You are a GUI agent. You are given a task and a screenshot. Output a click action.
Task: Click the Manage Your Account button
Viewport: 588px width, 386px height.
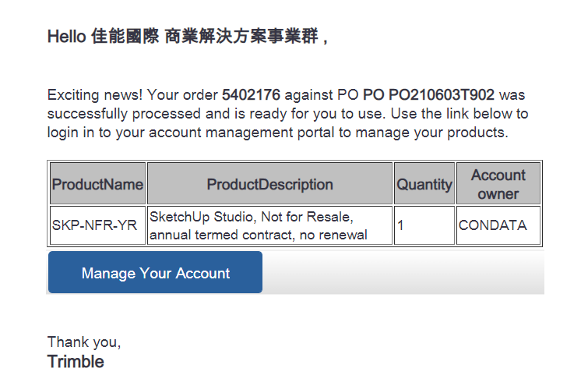tap(155, 273)
